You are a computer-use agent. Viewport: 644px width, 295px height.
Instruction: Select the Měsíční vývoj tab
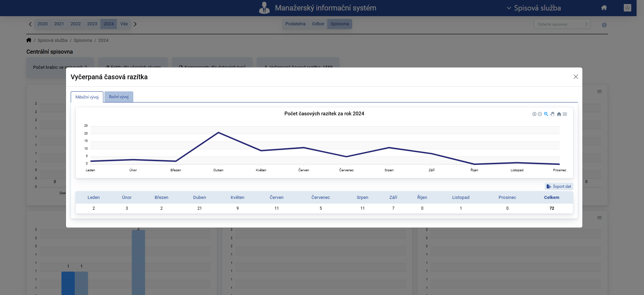pos(87,97)
